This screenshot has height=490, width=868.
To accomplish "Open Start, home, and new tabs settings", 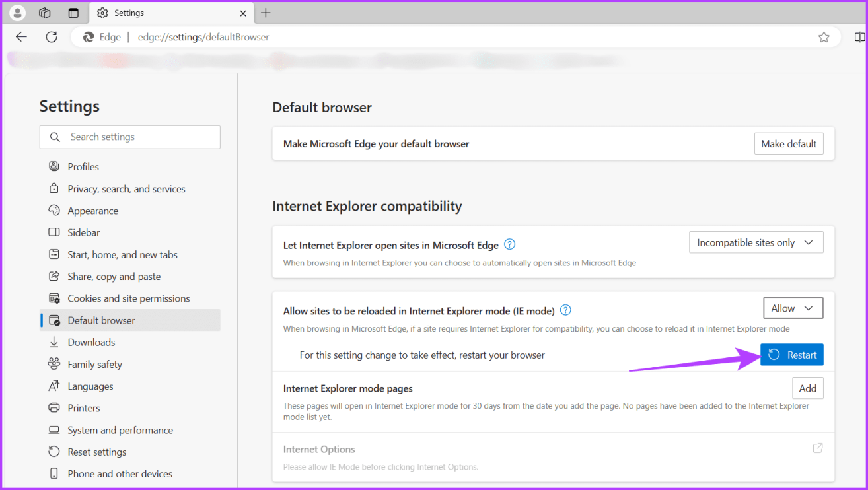I will [130, 254].
